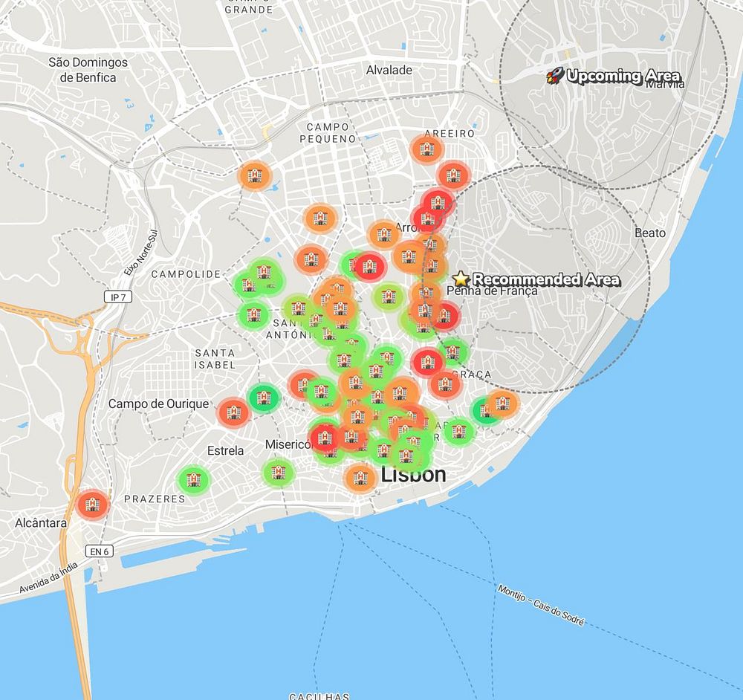Click the red hotel marker left of GRAÇA label

(x=427, y=362)
